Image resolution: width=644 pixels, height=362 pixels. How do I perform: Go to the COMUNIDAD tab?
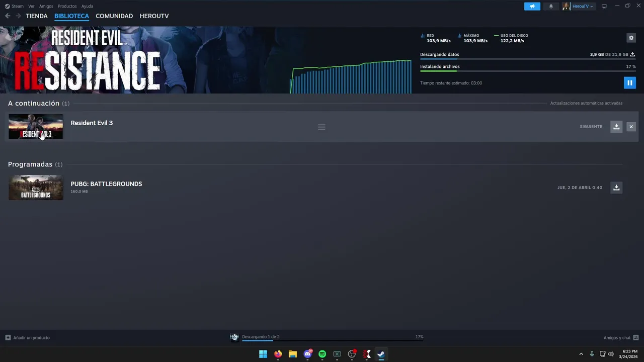coord(114,16)
